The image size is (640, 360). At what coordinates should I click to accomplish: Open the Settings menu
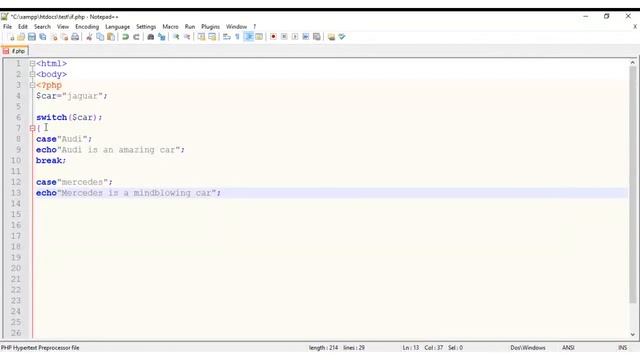pos(146,27)
